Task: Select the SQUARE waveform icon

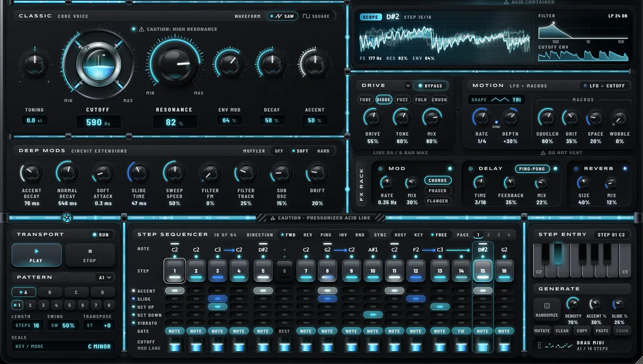Action: [x=306, y=16]
